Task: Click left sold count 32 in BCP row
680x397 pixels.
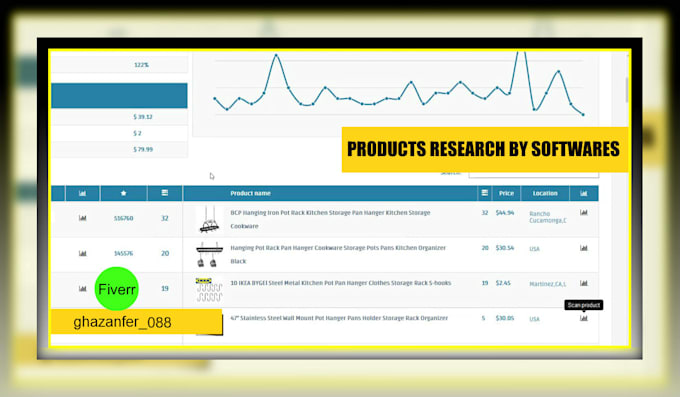Action: point(165,218)
